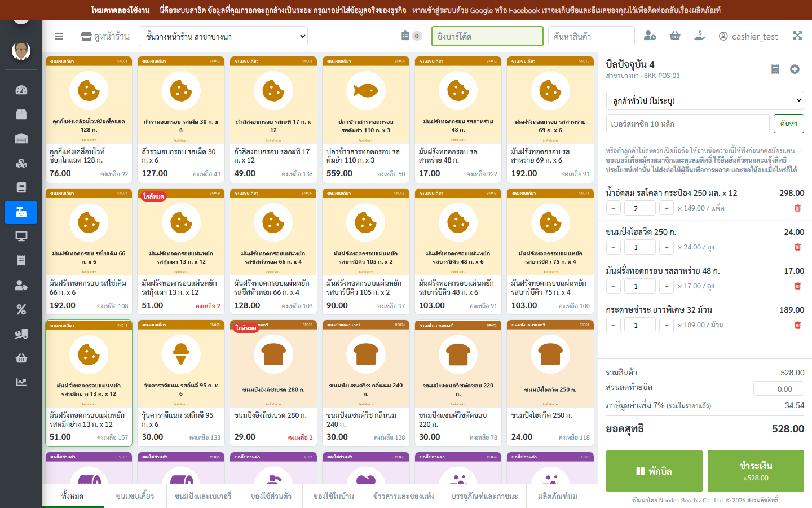Decrease quantity of กระดาษชำระ ยาวพิเศษ
The image size is (812, 508).
tap(614, 325)
